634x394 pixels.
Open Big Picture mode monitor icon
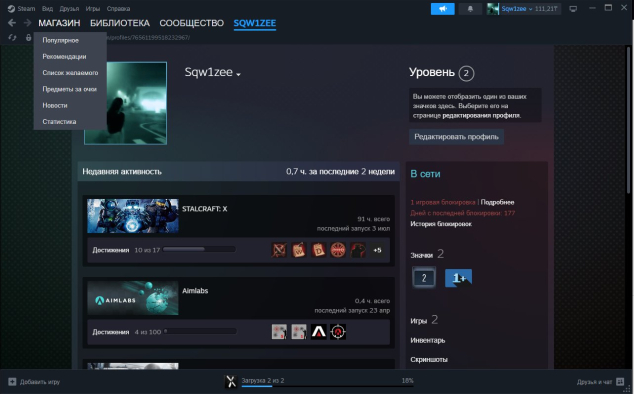pyautogui.click(x=573, y=9)
